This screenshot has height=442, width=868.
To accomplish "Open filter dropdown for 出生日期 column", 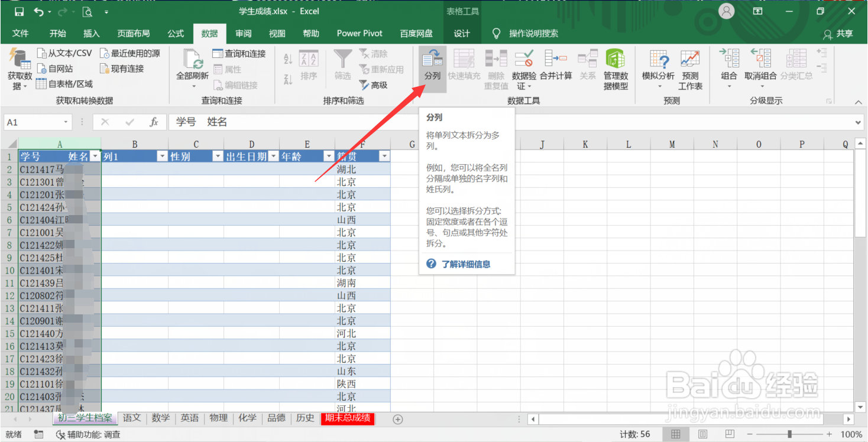I will pyautogui.click(x=273, y=156).
